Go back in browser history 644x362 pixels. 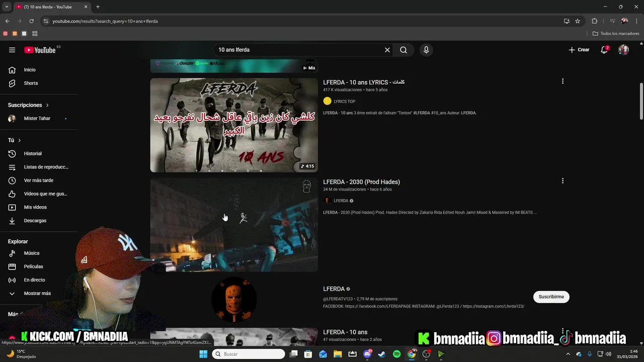7,21
